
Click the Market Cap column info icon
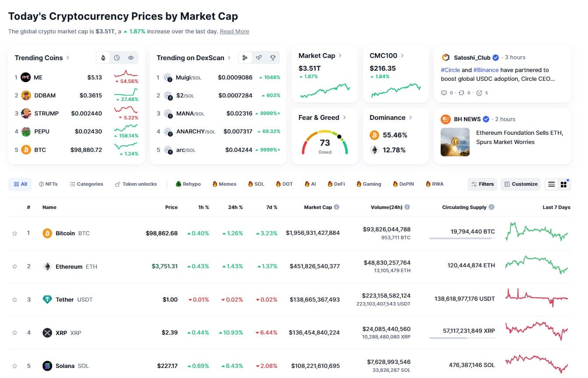(336, 207)
